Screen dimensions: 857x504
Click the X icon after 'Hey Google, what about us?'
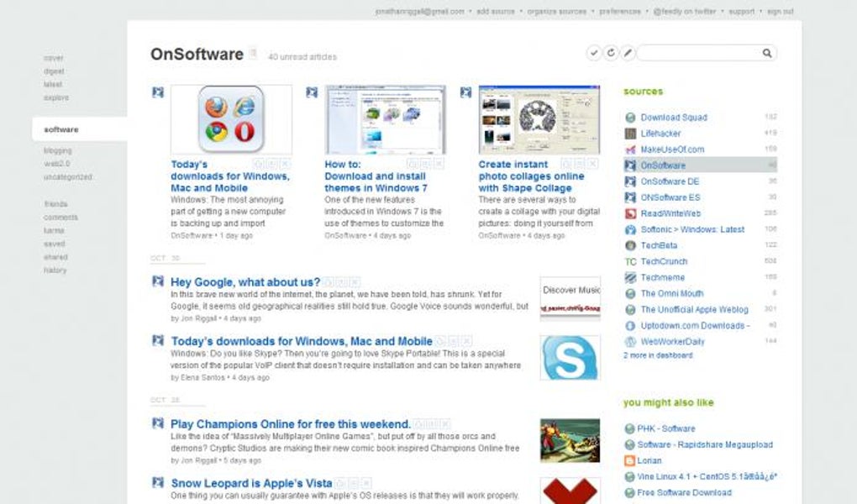(x=355, y=282)
